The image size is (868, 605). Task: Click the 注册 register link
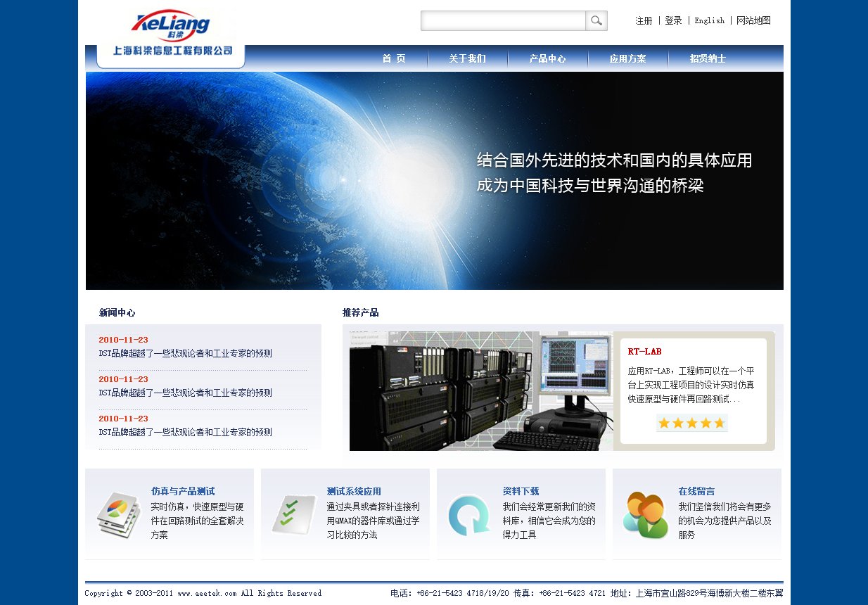tap(644, 21)
